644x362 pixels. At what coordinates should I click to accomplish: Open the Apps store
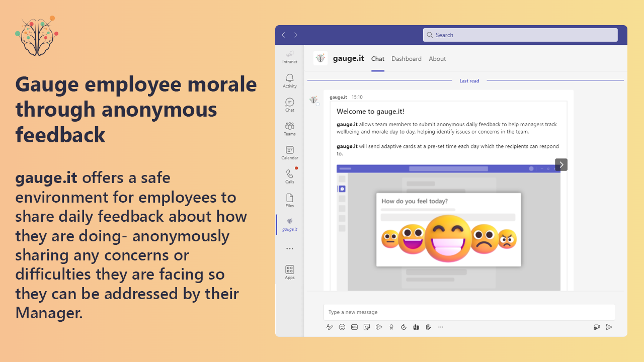[290, 272]
